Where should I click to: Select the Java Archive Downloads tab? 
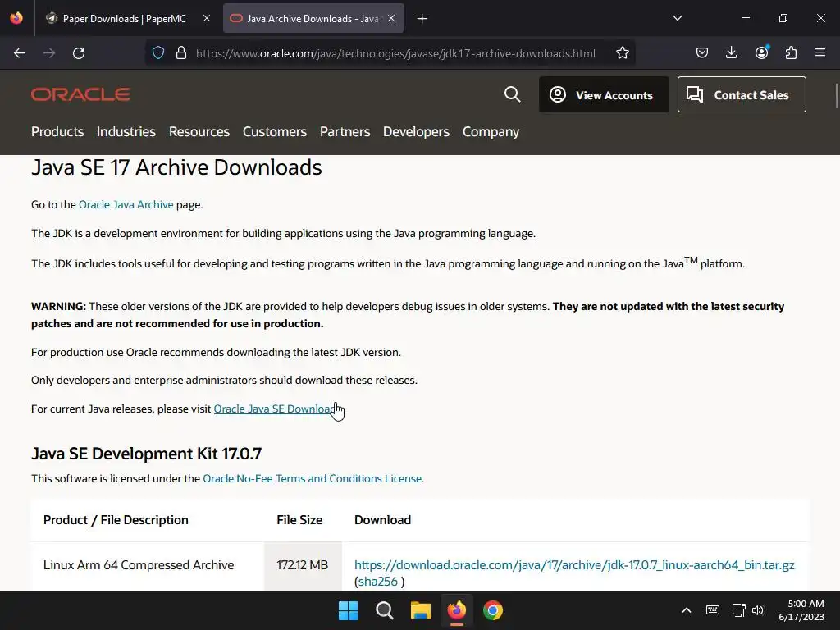pos(313,19)
